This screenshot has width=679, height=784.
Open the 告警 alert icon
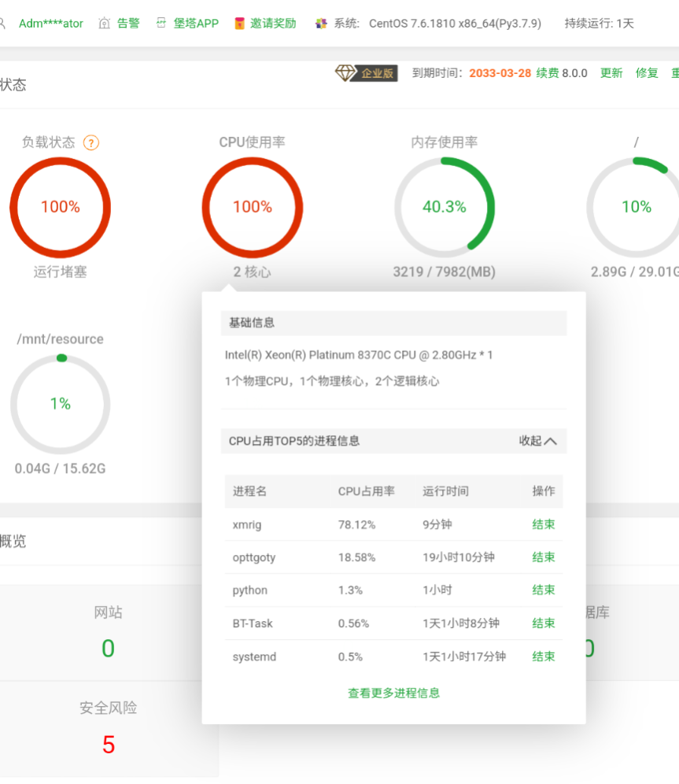tap(105, 24)
